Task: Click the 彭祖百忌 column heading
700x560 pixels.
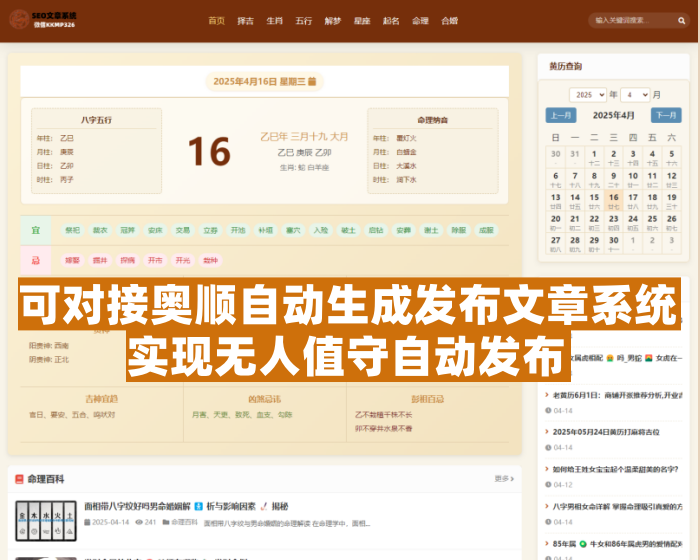Action: (428, 399)
